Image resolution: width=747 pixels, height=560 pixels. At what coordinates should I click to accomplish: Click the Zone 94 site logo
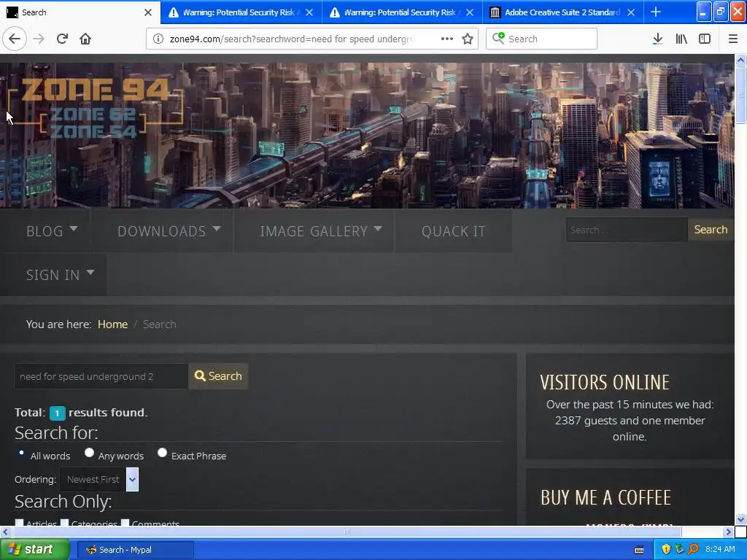point(95,108)
